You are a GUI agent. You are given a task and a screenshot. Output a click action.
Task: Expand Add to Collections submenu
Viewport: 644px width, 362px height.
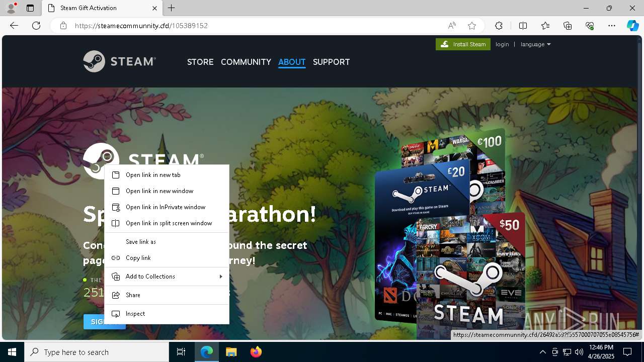[167, 277]
